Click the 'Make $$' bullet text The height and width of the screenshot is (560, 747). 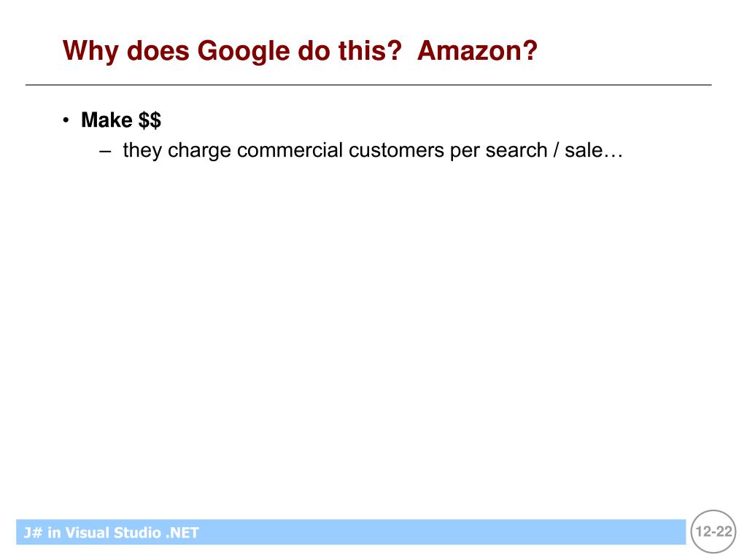[x=121, y=120]
